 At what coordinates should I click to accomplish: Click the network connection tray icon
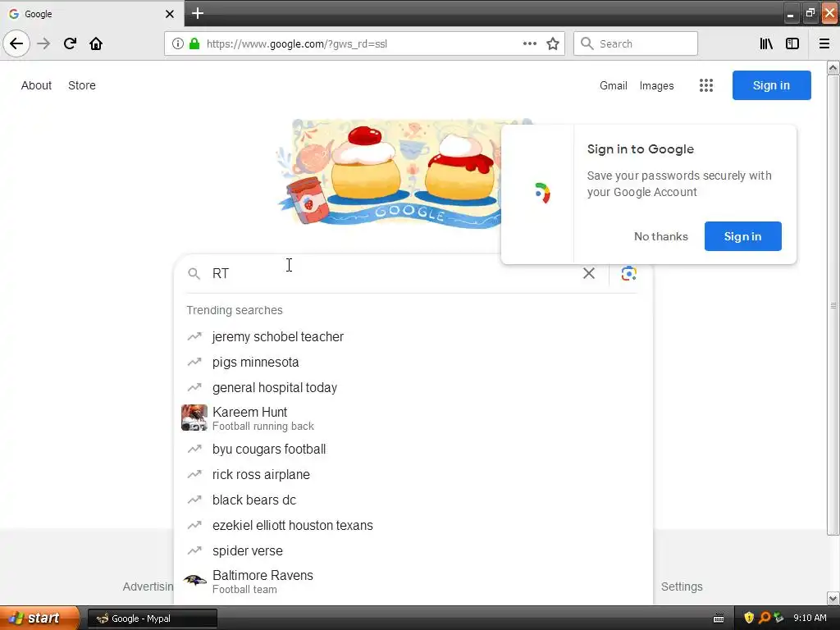pos(779,618)
